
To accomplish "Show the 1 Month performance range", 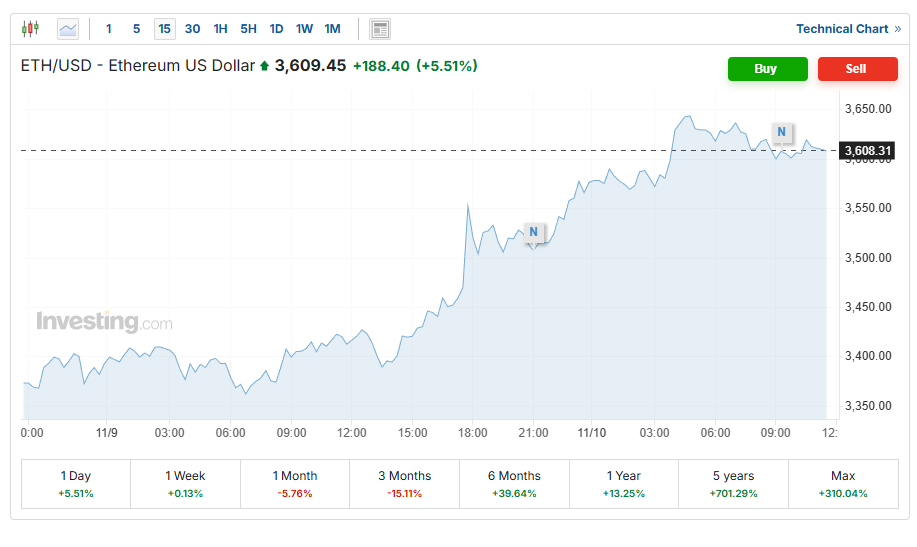I will (x=295, y=484).
